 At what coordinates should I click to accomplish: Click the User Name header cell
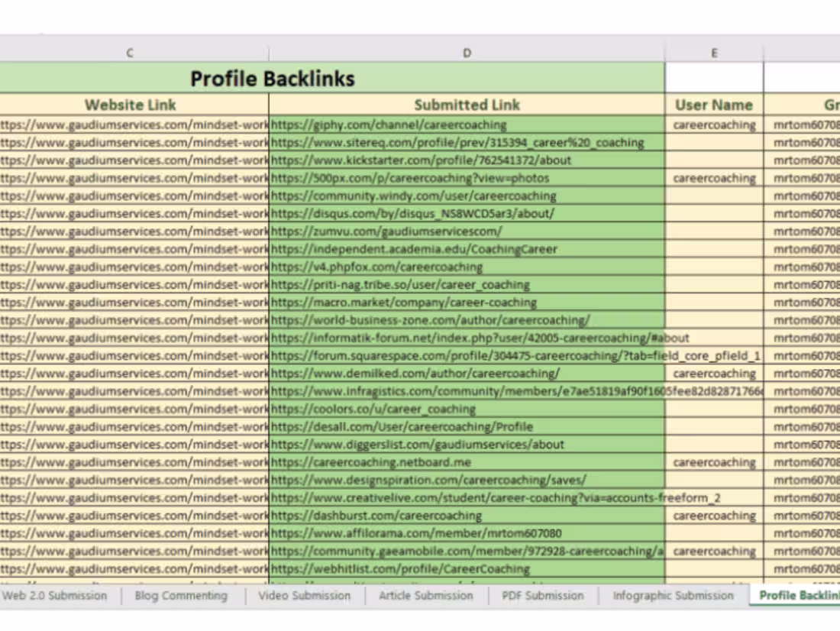coord(714,105)
